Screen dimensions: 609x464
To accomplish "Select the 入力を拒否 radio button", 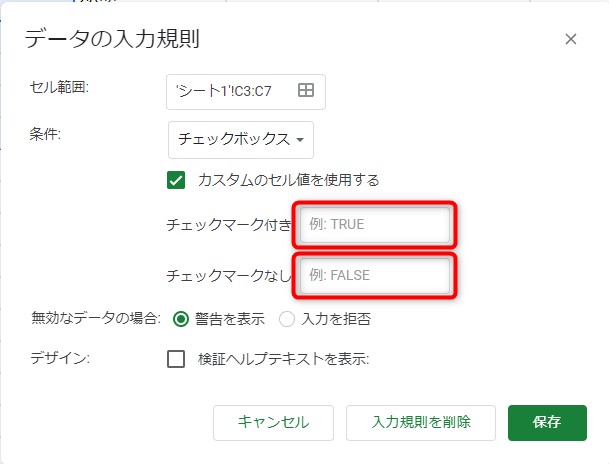I will (287, 320).
